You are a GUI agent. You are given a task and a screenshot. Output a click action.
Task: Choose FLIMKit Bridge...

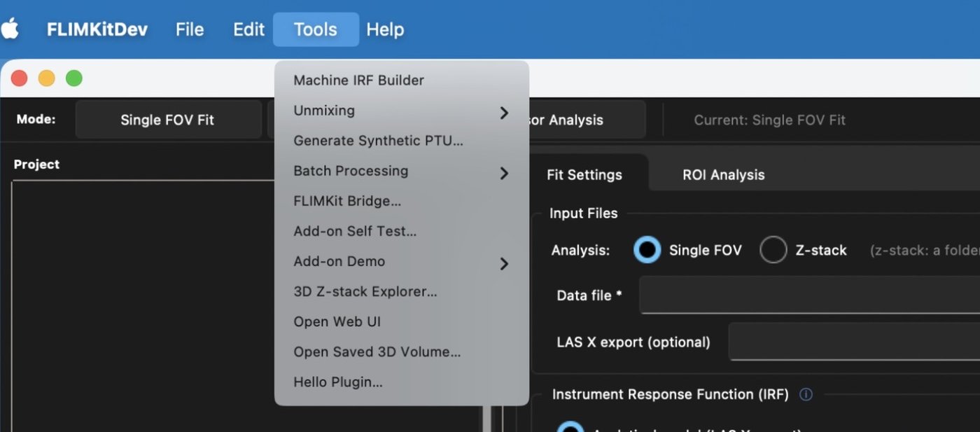[x=401, y=201]
